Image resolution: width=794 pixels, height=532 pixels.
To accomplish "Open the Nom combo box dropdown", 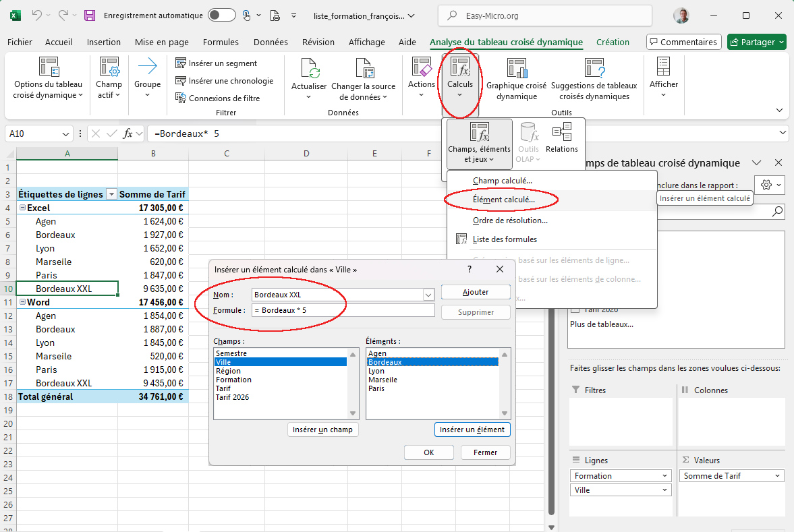I will [x=428, y=295].
